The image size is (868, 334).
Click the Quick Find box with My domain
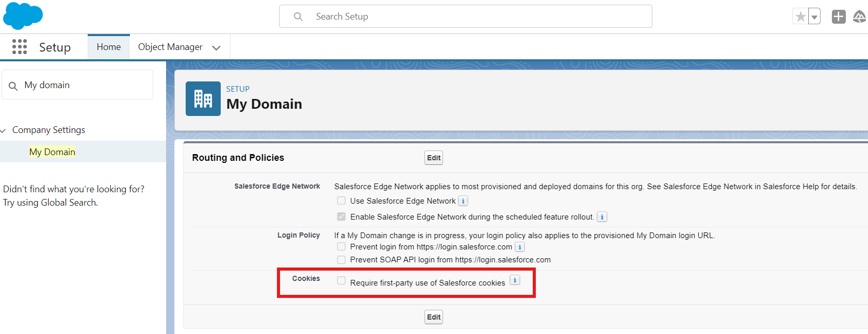coord(77,85)
